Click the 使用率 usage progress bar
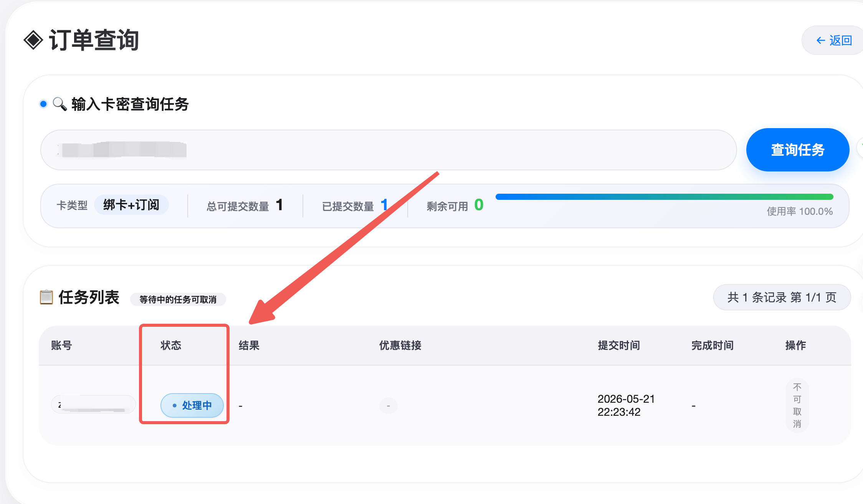The height and width of the screenshot is (504, 863). [664, 197]
